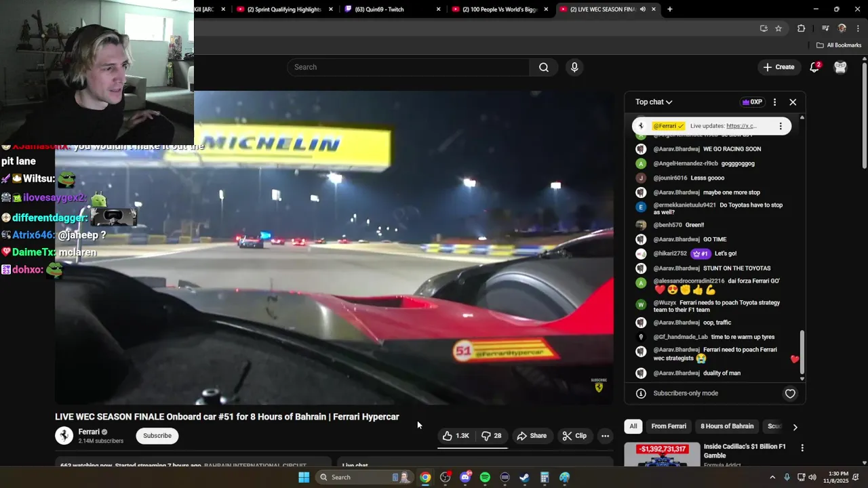Open Chrome extensions puzzle icon
Image resolution: width=868 pixels, height=488 pixels.
pyautogui.click(x=801, y=28)
